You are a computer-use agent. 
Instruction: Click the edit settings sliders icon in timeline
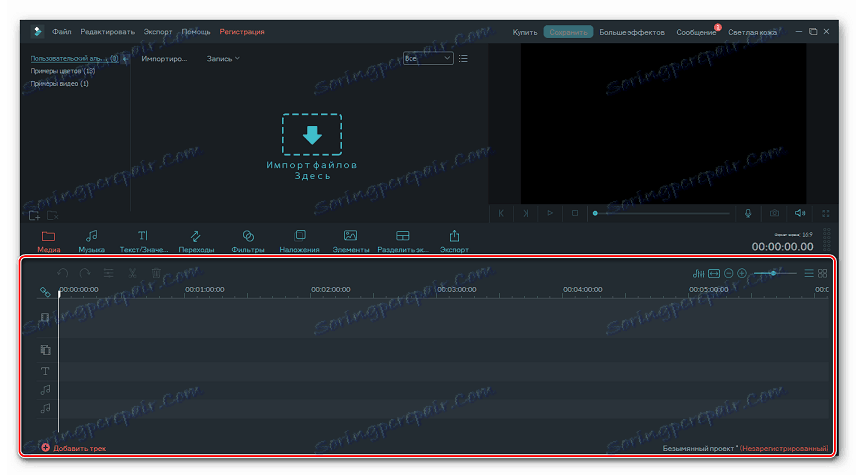(108, 273)
